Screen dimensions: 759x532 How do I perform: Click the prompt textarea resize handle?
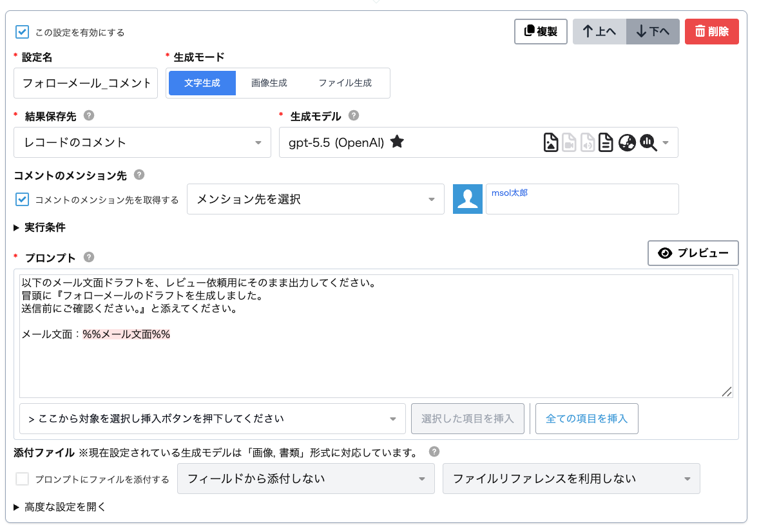coord(727,392)
